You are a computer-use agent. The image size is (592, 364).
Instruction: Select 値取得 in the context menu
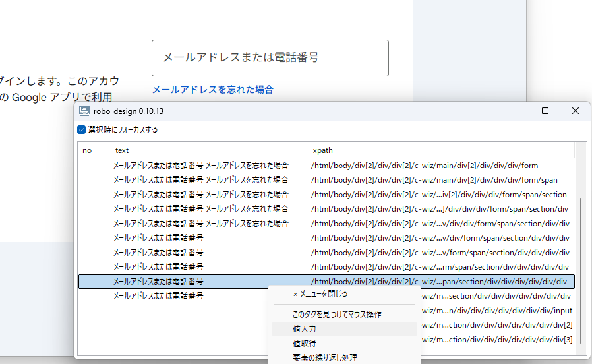pos(305,343)
